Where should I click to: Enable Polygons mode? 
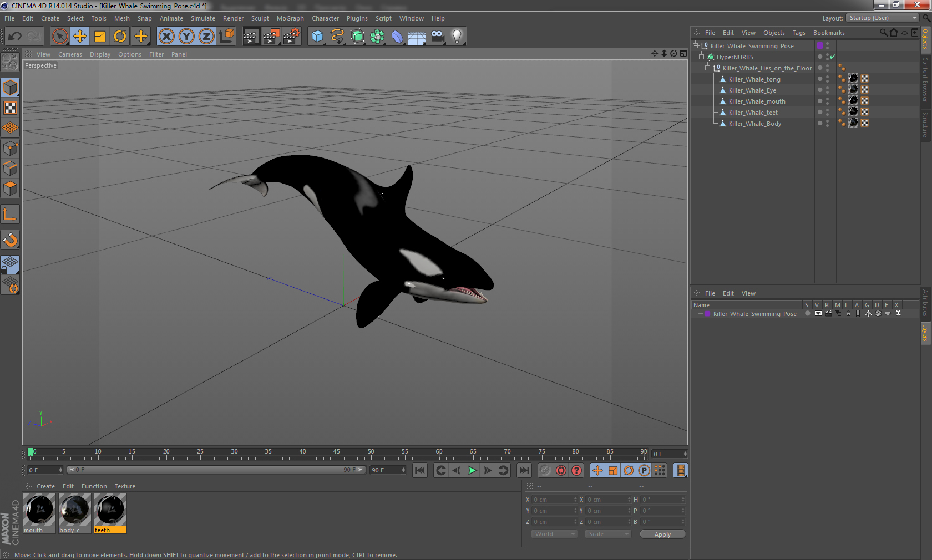10,189
